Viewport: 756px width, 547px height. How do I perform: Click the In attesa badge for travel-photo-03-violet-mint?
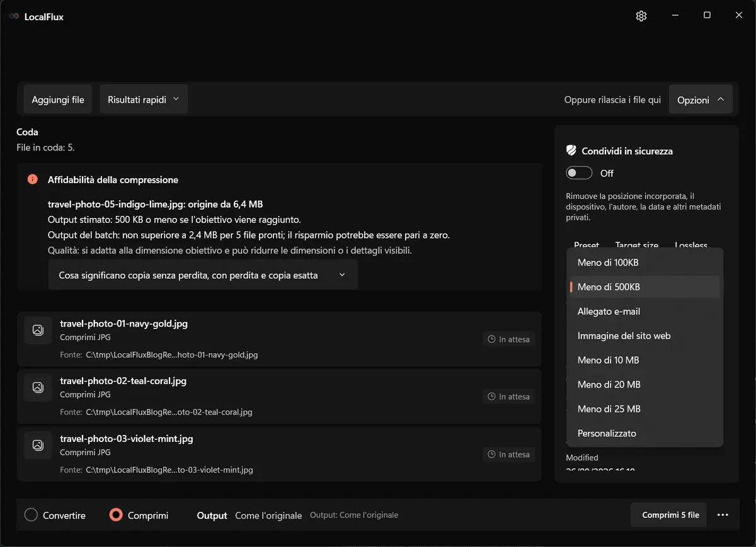point(509,454)
